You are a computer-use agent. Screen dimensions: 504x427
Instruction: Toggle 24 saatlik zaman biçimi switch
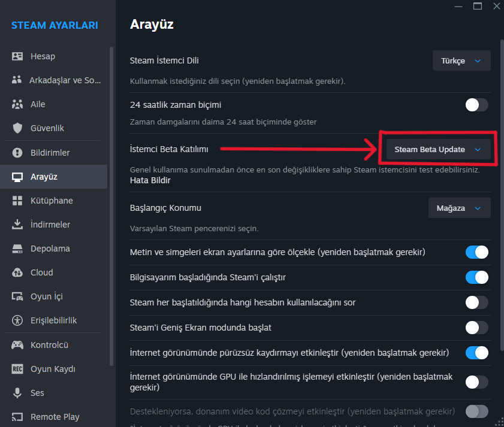[x=476, y=105]
